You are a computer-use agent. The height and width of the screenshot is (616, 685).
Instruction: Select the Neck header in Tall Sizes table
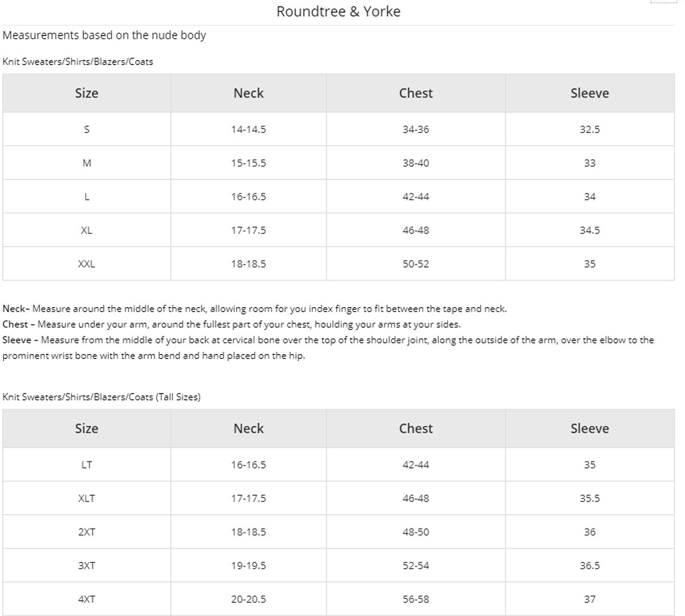(248, 428)
